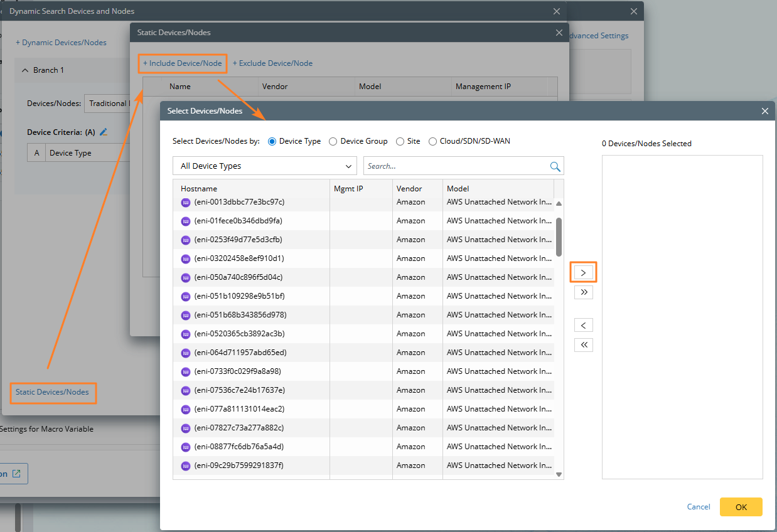Click device icon for eni-01fece0b346dbd9fa
The width and height of the screenshot is (777, 532).
click(x=186, y=221)
